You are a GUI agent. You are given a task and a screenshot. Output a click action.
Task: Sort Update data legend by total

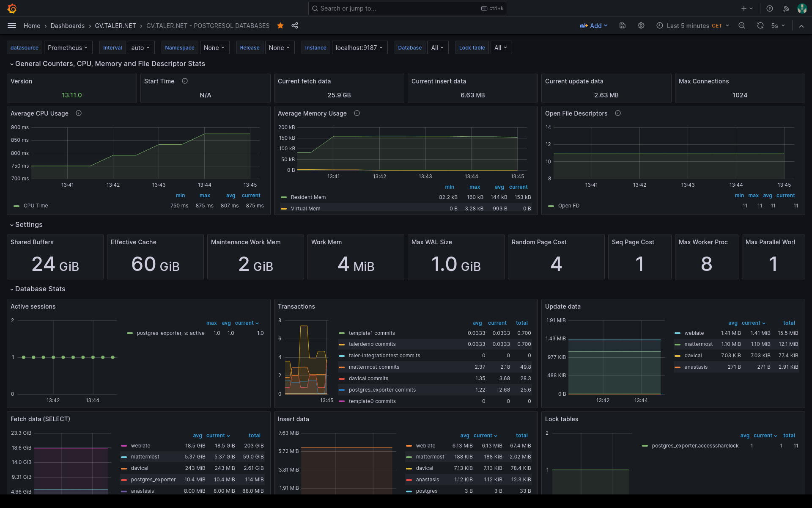click(x=789, y=323)
